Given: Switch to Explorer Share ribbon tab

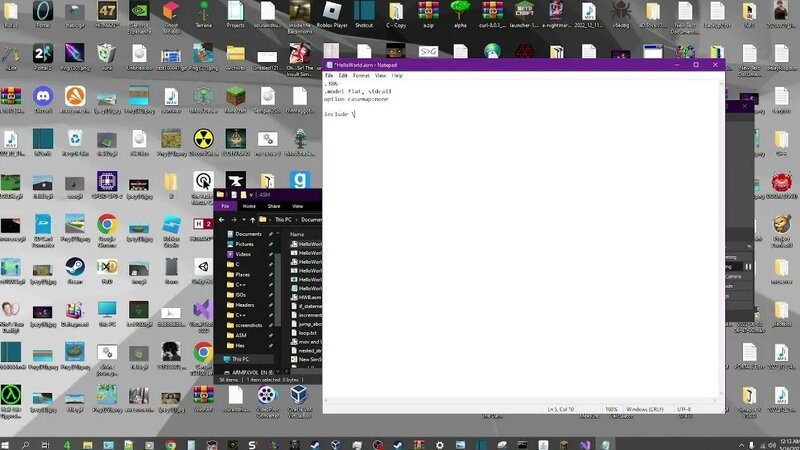Looking at the screenshot, I should [274, 206].
